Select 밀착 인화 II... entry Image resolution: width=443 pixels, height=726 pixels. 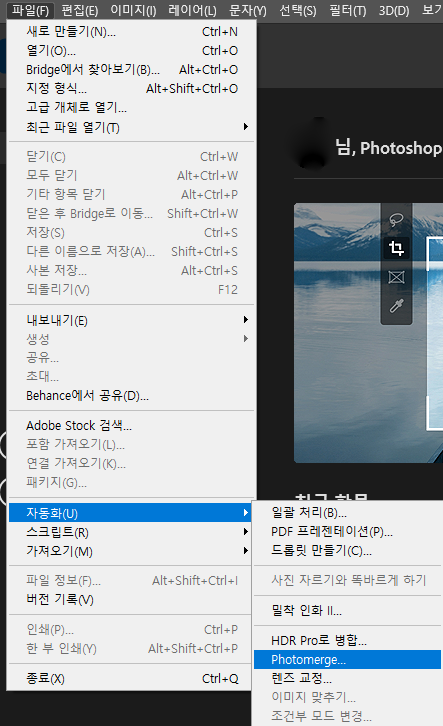[x=347, y=610]
